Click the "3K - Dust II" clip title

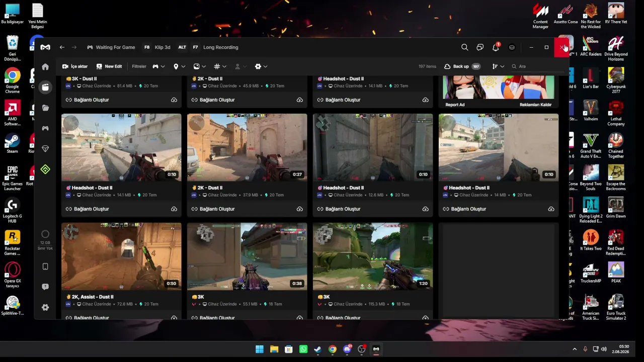[82, 78]
